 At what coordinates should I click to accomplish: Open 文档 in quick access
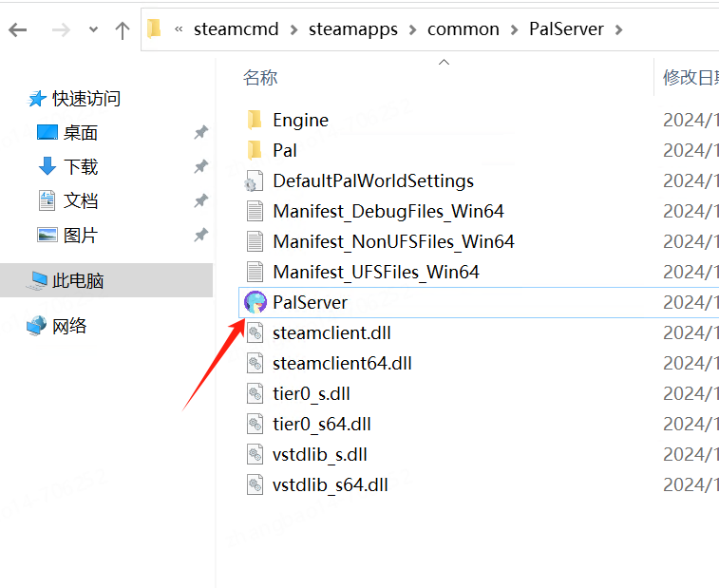click(x=81, y=200)
